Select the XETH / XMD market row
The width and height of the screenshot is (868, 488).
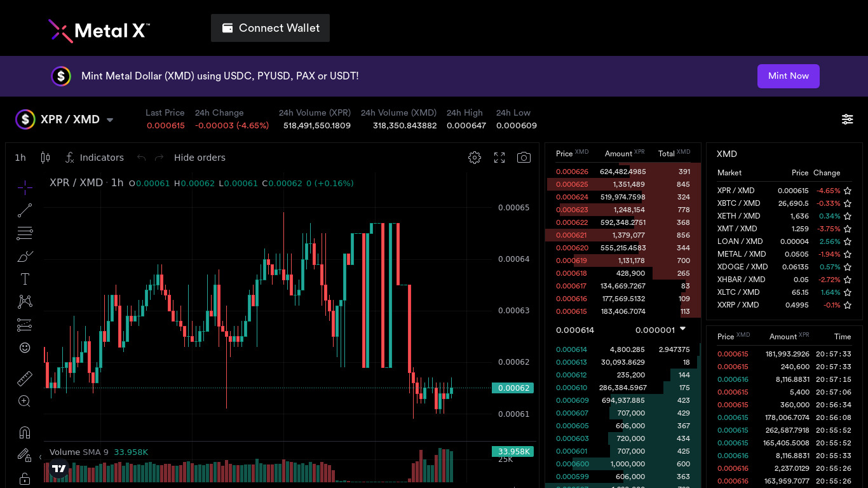(784, 216)
